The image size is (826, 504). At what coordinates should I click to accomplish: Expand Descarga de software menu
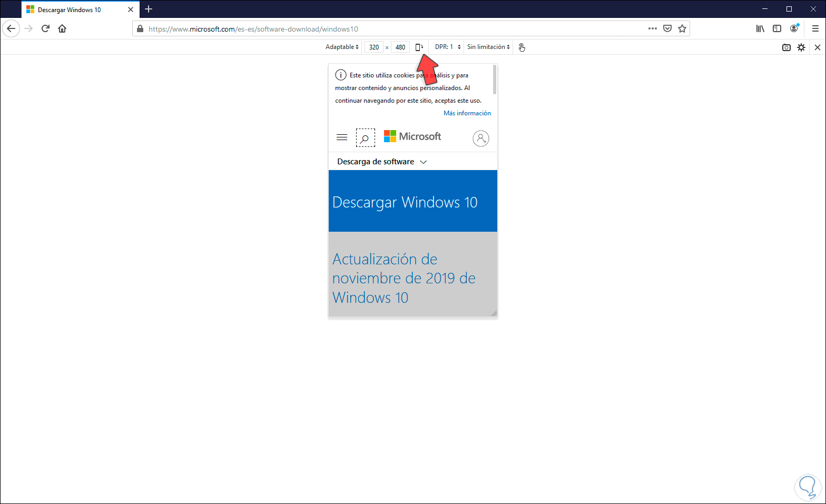point(382,162)
